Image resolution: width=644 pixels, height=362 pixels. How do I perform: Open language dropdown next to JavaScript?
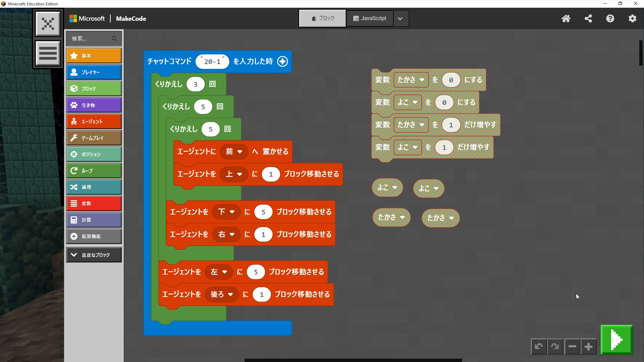400,18
